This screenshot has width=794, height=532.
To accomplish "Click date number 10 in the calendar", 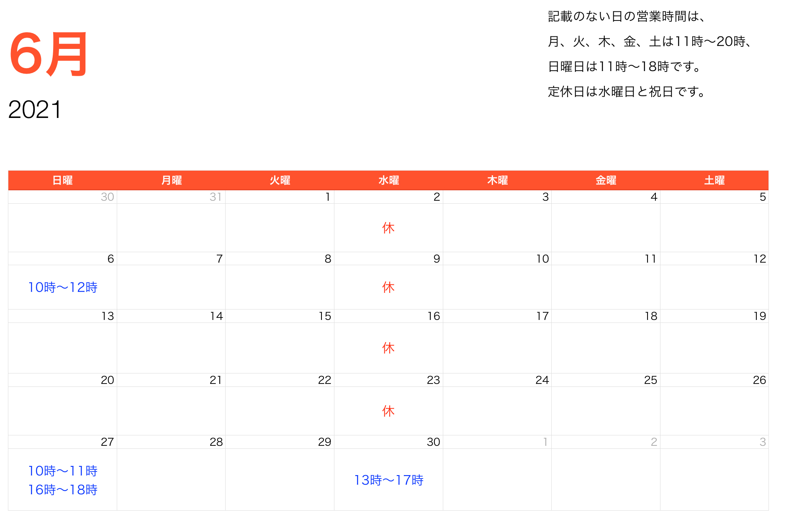I will pos(542,259).
